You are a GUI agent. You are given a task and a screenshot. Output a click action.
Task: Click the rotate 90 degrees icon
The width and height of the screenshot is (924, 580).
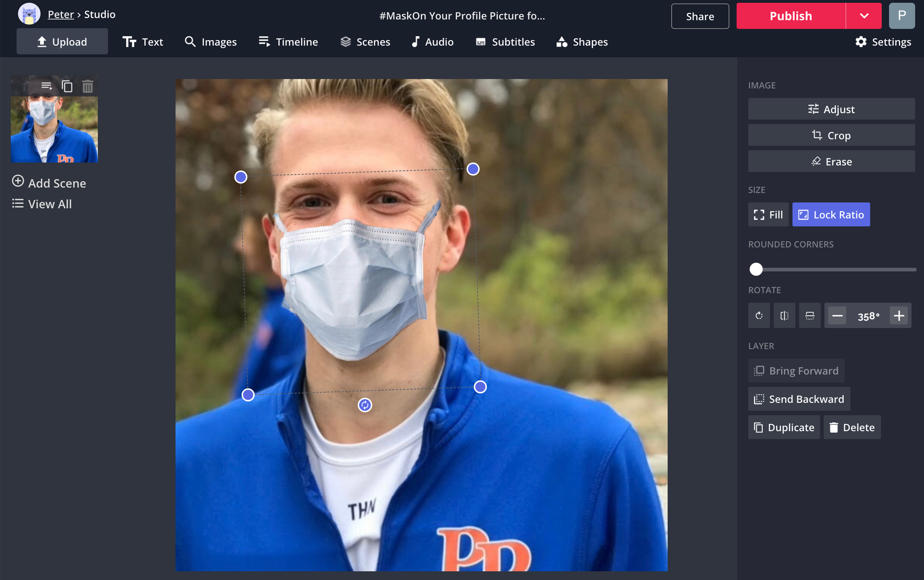759,316
